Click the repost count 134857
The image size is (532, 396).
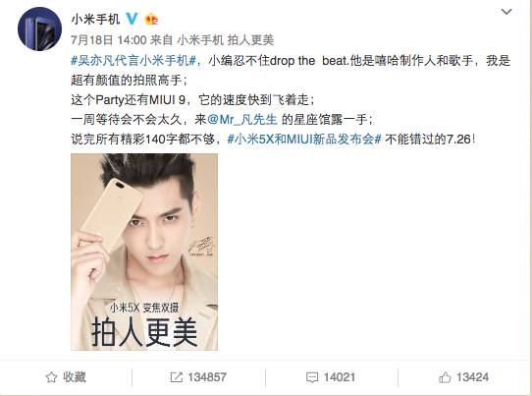pyautogui.click(x=207, y=377)
